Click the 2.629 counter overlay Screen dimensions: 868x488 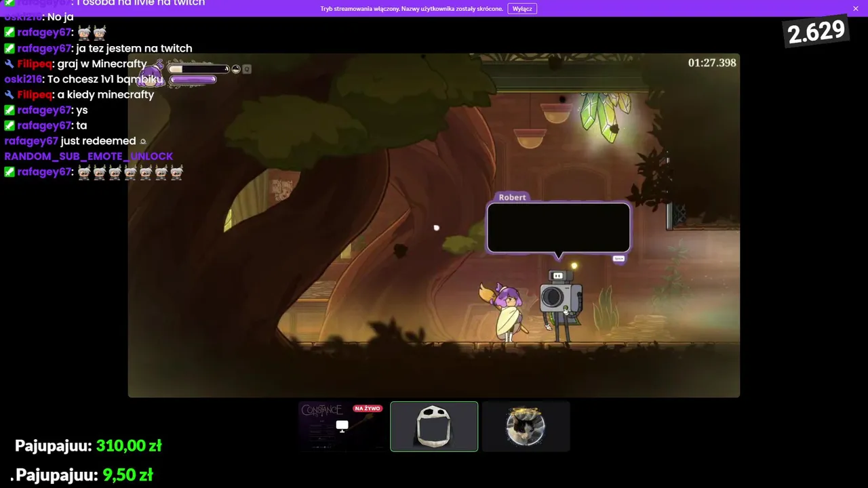click(816, 31)
